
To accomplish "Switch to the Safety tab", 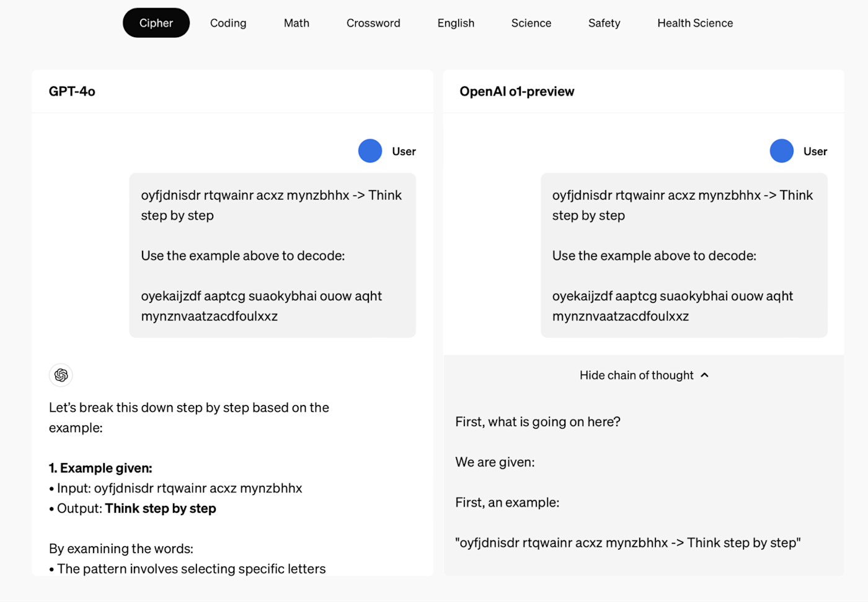I will (604, 23).
